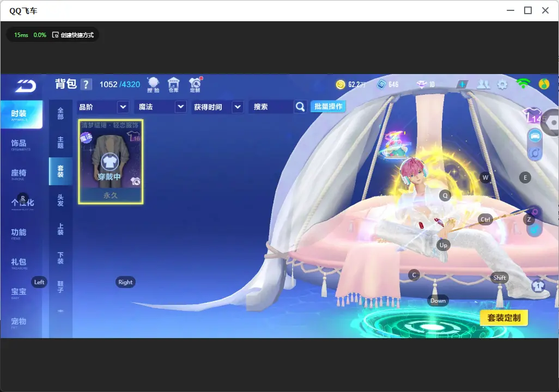Click the customization badge on outfit card
The image size is (559, 392).
point(136,181)
